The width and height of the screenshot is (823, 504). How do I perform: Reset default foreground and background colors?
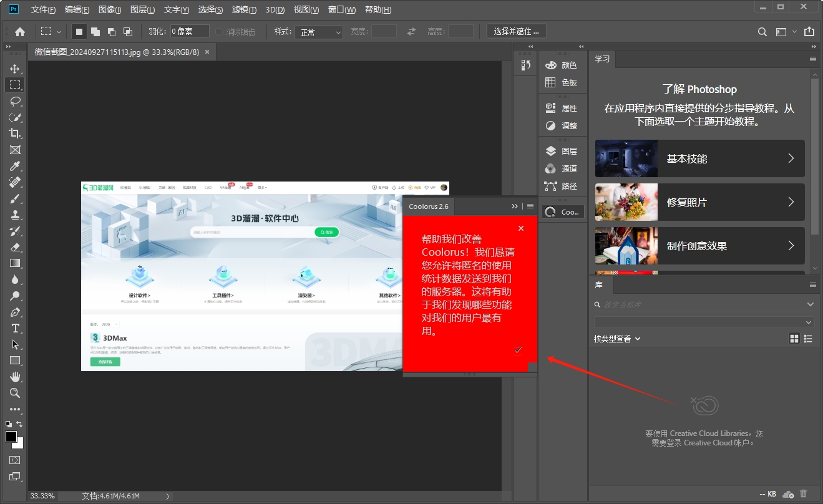pos(8,424)
